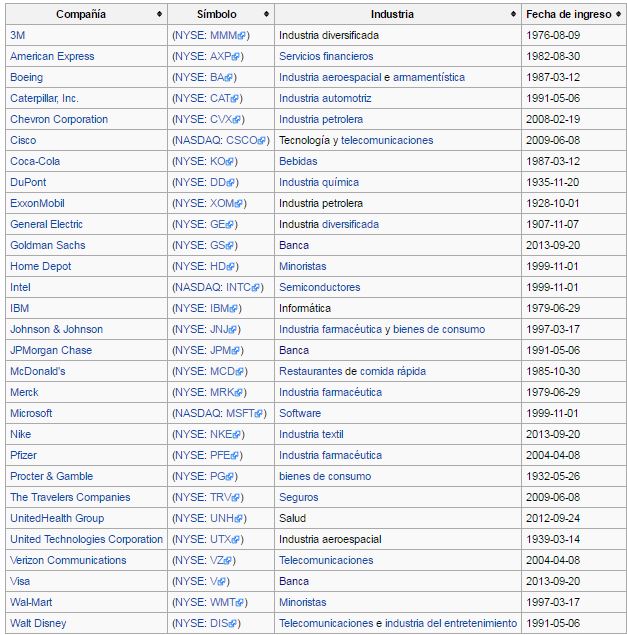Open the Visa company link
627x635 pixels.
click(20, 581)
